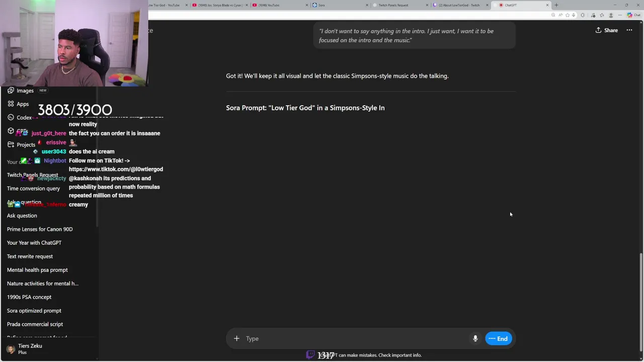The height and width of the screenshot is (362, 644).
Task: Open the 'Time conversion query' chat
Action: 33,189
